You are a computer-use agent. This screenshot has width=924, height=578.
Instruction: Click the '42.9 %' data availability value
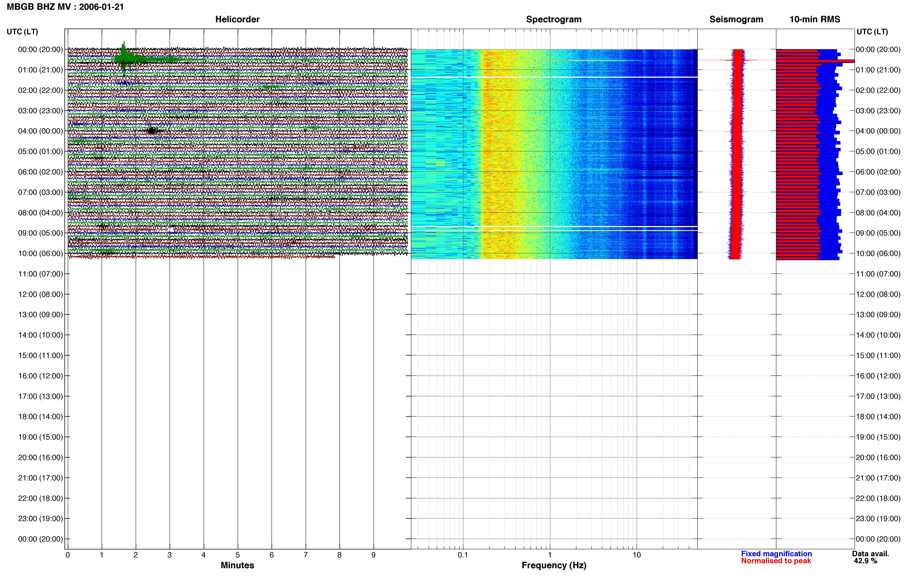(865, 561)
